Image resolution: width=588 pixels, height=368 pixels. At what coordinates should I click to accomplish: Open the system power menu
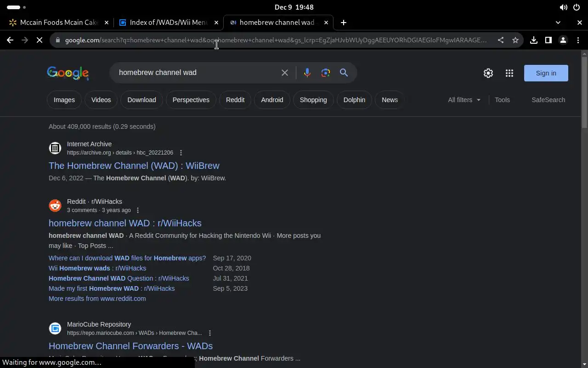point(577,7)
